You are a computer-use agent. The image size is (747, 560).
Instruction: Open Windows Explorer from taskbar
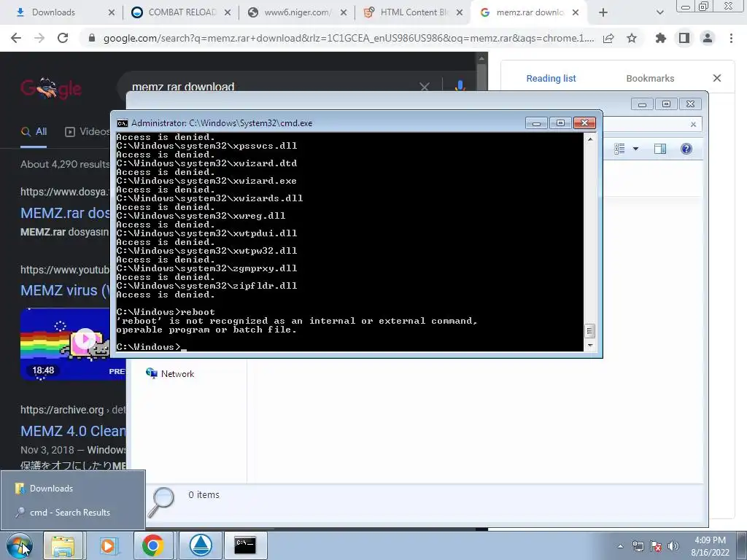[x=63, y=545]
